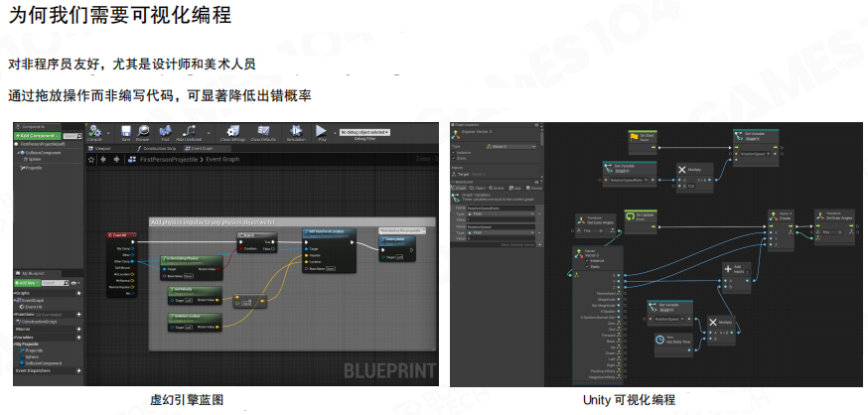Expand the Variables section in My Blueprint
The width and height of the screenshot is (868, 415).
tap(22, 337)
